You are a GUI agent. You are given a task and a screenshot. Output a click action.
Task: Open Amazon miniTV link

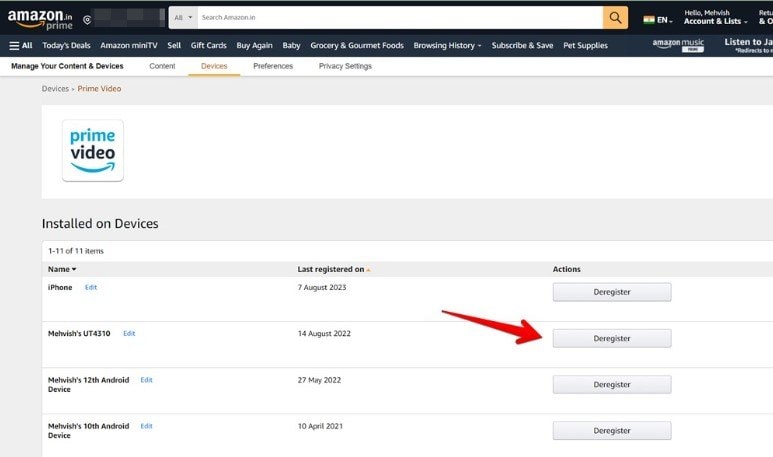[x=129, y=45]
